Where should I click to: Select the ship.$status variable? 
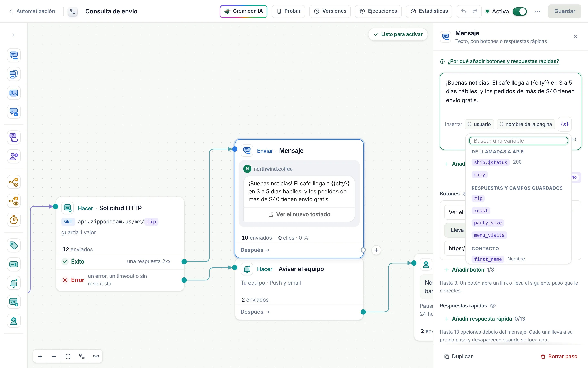pos(490,162)
